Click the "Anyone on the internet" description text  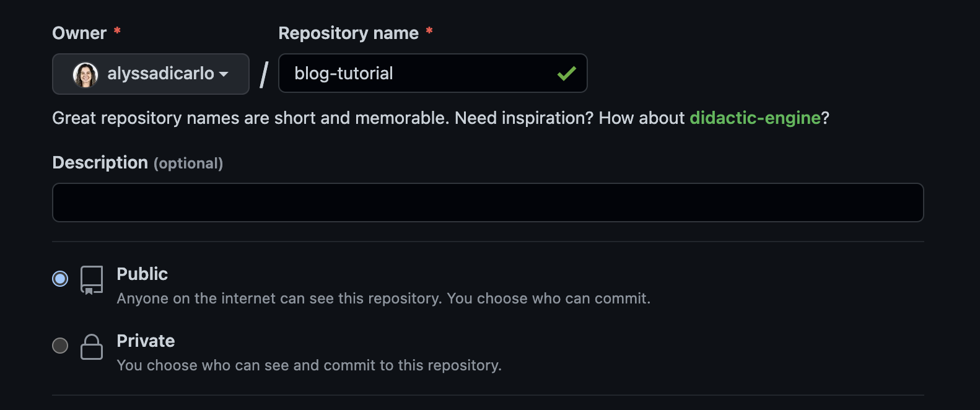pyautogui.click(x=383, y=299)
